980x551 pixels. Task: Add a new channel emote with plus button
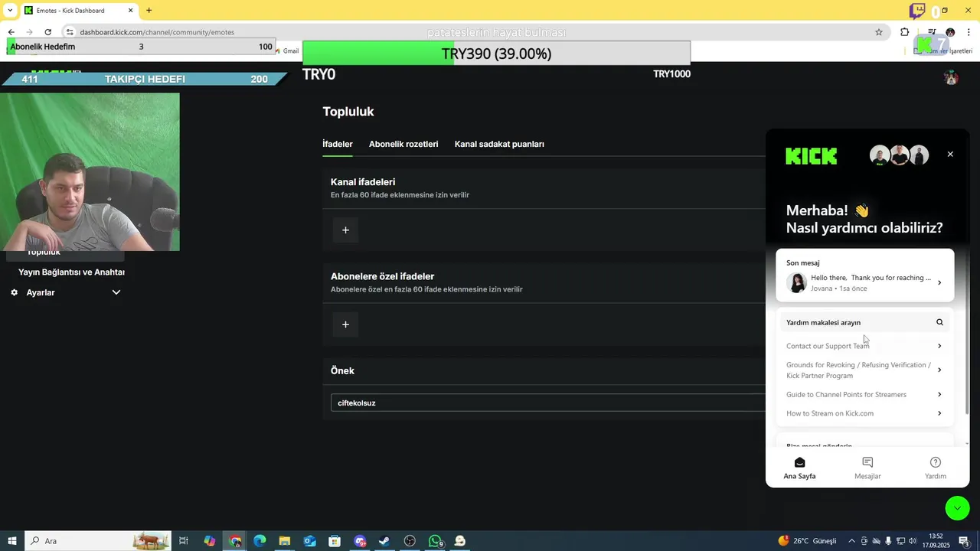click(345, 230)
